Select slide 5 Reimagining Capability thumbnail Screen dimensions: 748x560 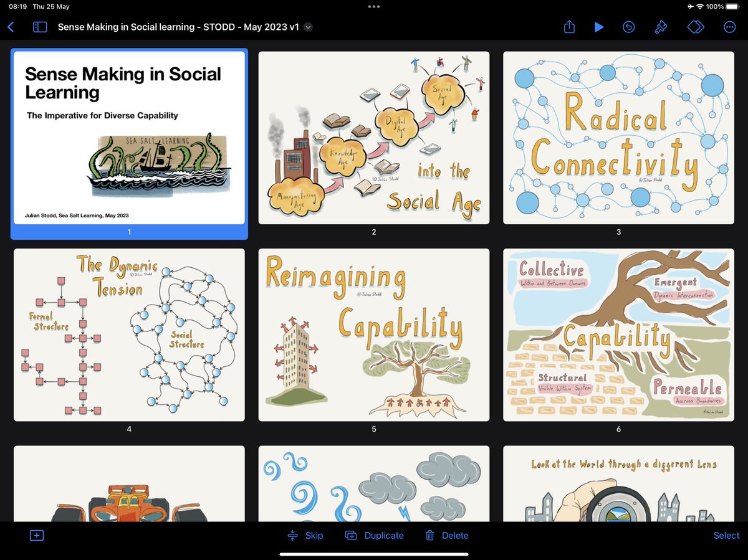[x=374, y=335]
